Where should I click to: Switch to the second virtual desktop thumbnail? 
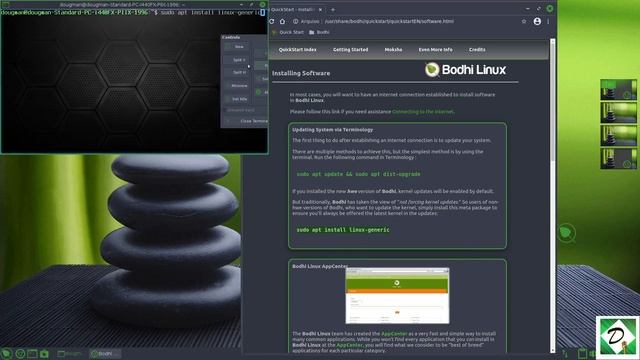coord(618,113)
